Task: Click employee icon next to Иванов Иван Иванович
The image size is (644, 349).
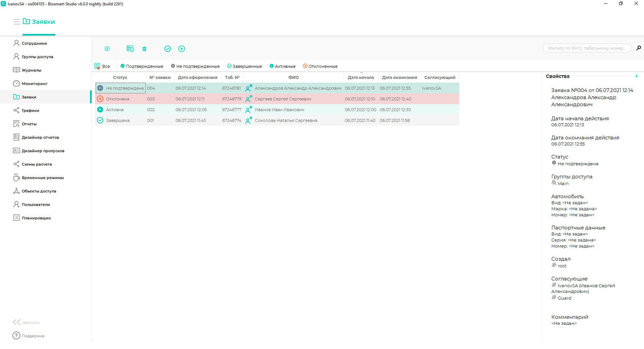Action: point(248,110)
